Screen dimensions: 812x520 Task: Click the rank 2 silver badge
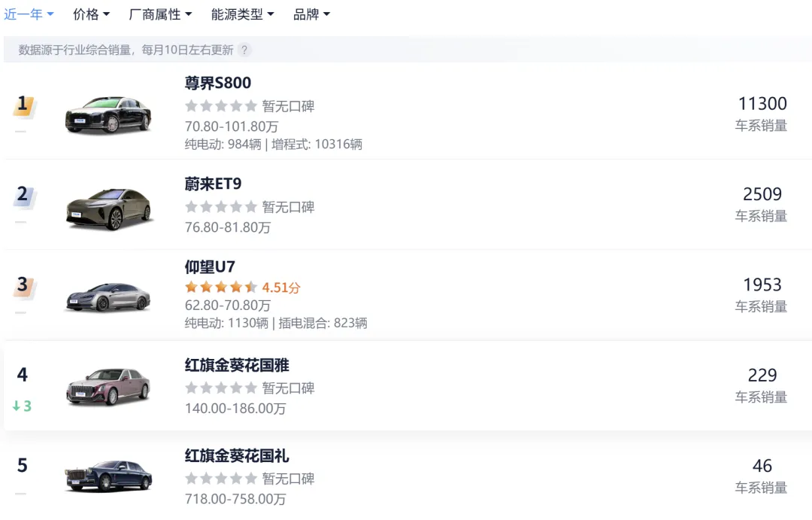pyautogui.click(x=23, y=194)
